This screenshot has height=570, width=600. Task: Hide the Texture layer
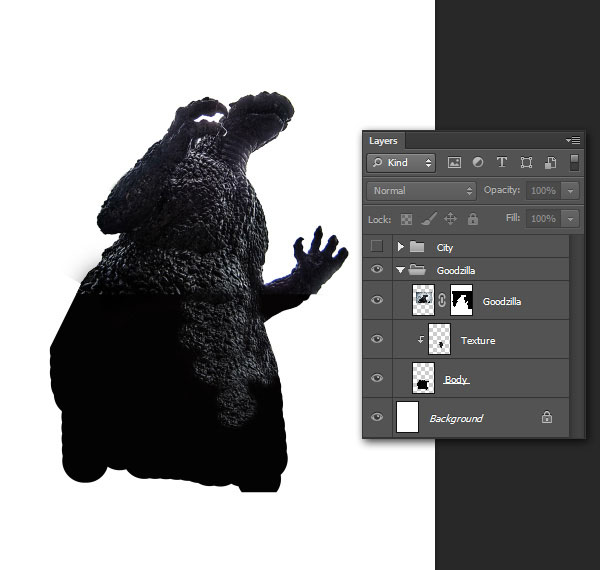pyautogui.click(x=377, y=339)
